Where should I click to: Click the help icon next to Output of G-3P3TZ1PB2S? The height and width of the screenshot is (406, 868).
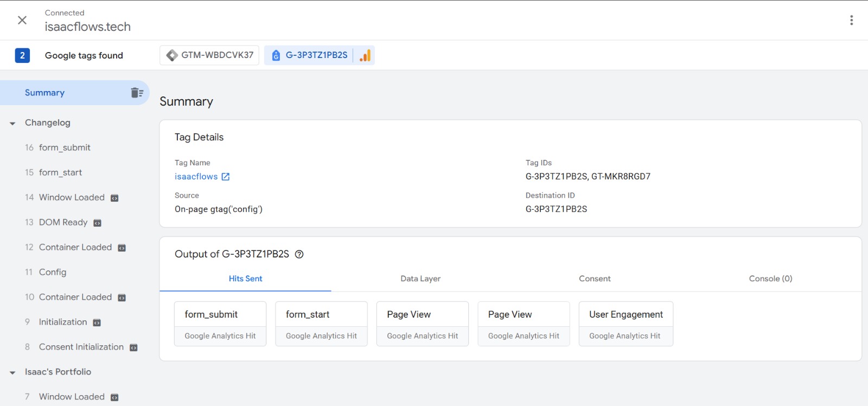[x=299, y=254]
